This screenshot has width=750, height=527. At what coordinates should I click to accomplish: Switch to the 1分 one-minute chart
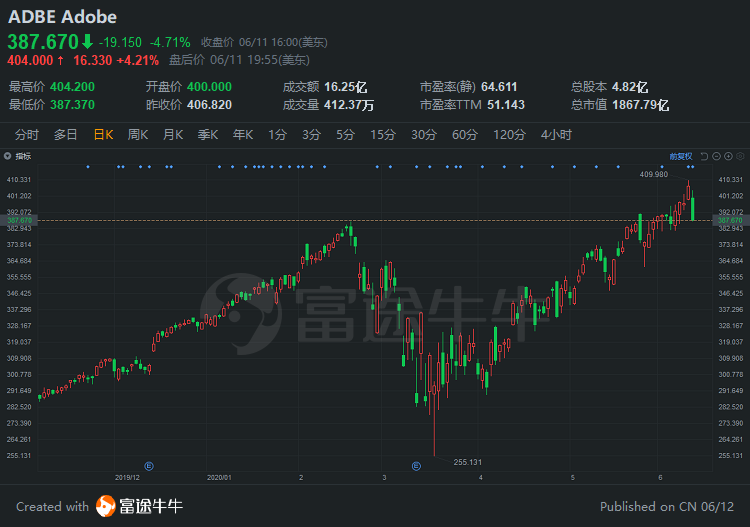(x=277, y=135)
